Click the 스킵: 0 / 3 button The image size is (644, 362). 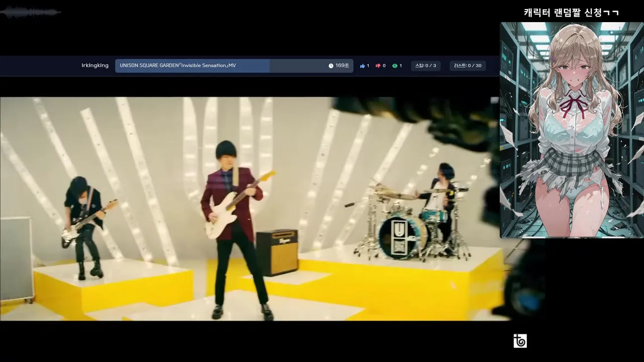point(426,66)
